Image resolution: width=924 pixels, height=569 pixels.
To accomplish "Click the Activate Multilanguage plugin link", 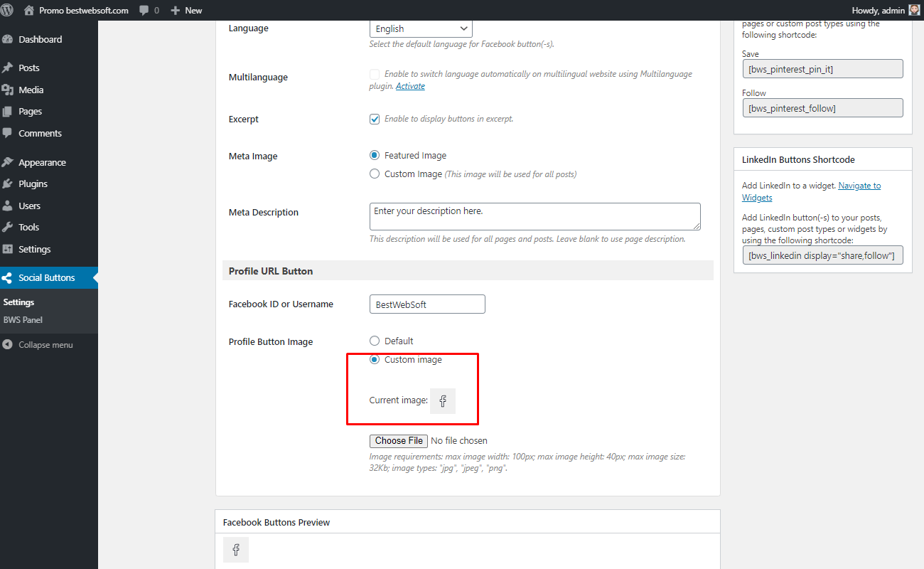I will (410, 86).
